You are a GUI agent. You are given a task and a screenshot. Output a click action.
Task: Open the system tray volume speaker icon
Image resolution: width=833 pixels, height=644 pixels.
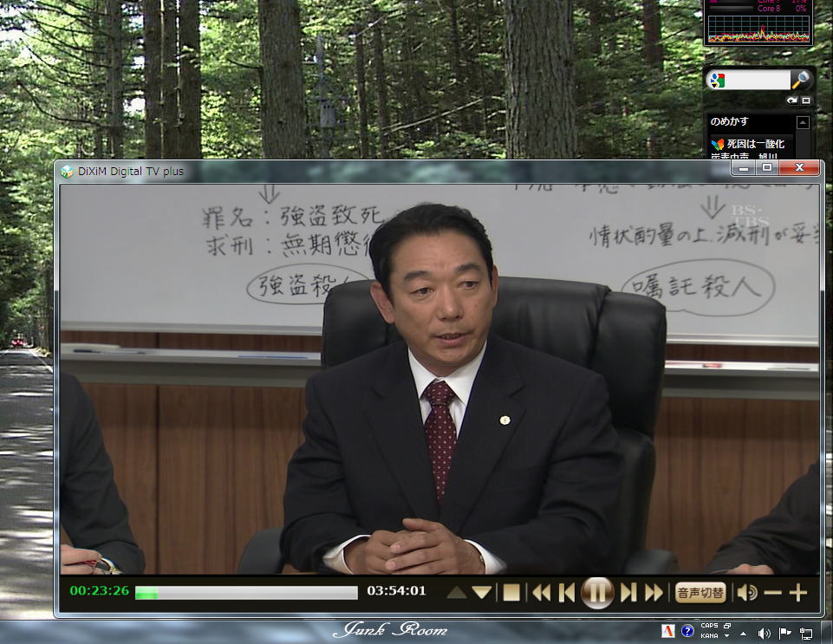[x=764, y=633]
